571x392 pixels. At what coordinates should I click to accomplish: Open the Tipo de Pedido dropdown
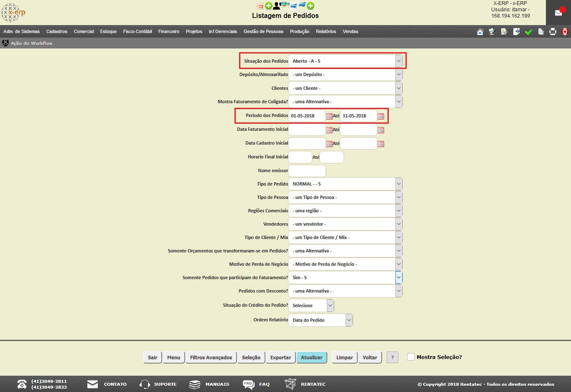tap(345, 184)
